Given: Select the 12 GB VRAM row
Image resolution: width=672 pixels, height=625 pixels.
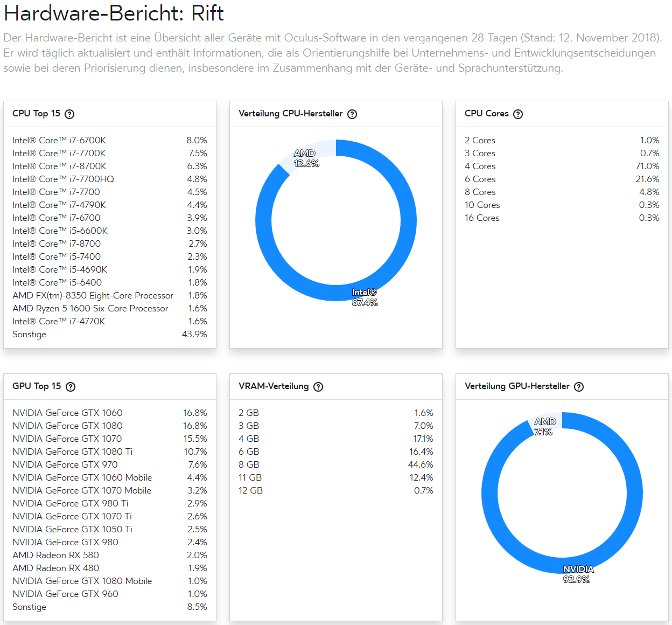Looking at the screenshot, I should [336, 490].
